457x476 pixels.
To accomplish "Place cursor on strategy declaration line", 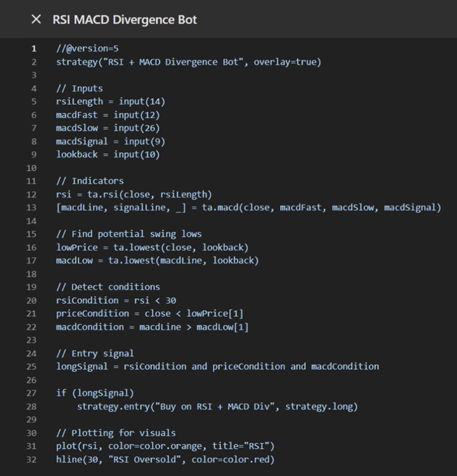I will [x=188, y=62].
